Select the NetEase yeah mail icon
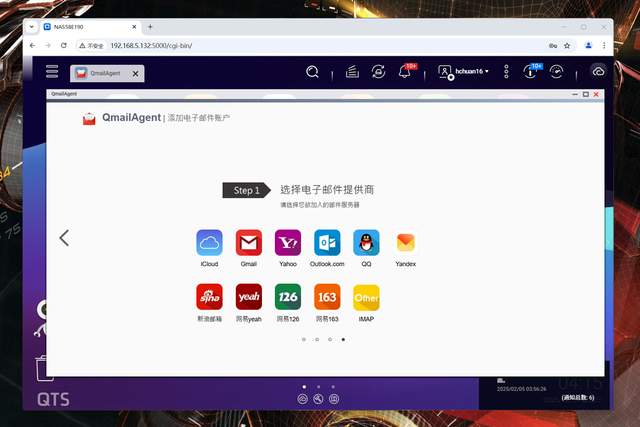This screenshot has height=427, width=640. 249,297
